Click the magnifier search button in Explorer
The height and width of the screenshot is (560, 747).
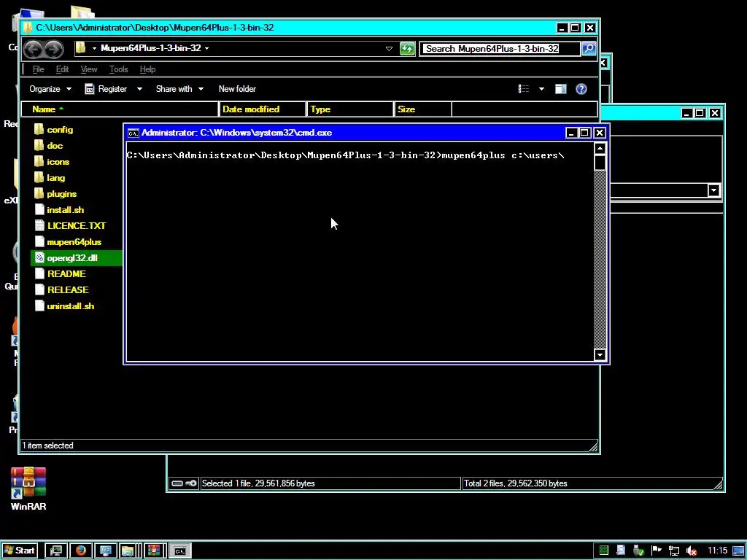coord(589,49)
